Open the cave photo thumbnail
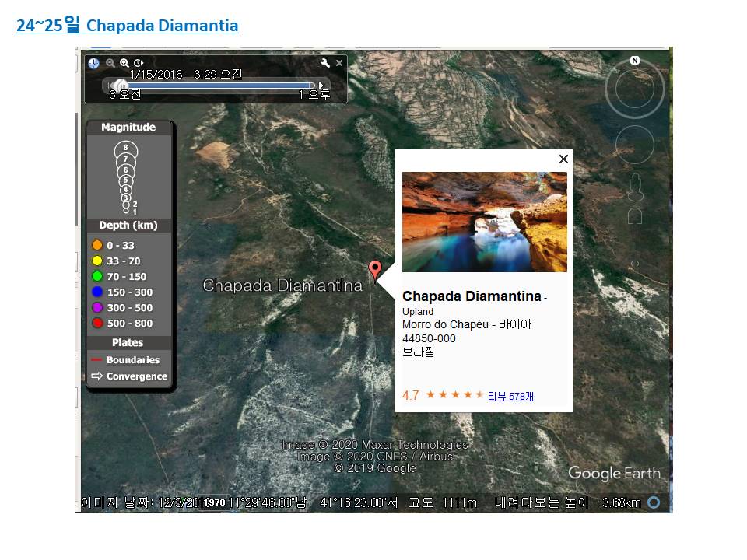Screen dimensions: 747x560 (x=485, y=222)
